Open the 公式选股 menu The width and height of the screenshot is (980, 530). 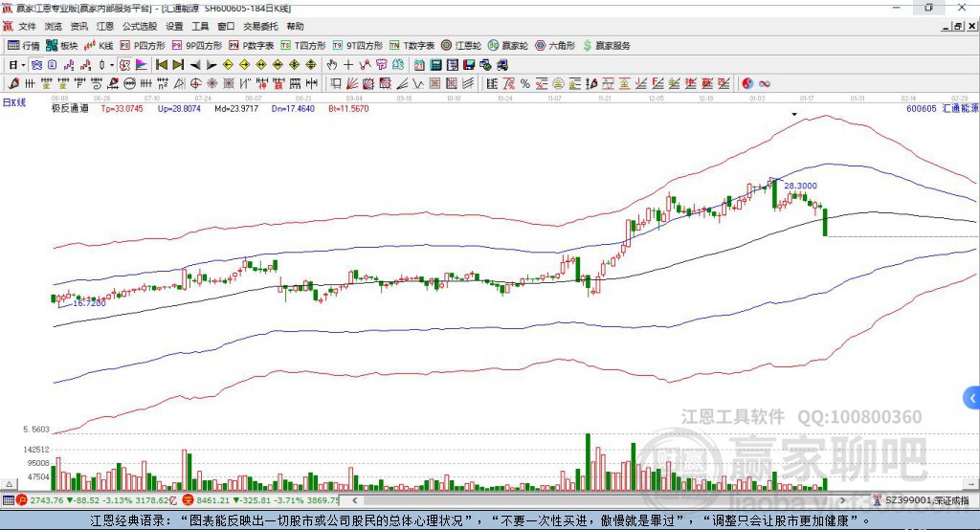tap(140, 26)
